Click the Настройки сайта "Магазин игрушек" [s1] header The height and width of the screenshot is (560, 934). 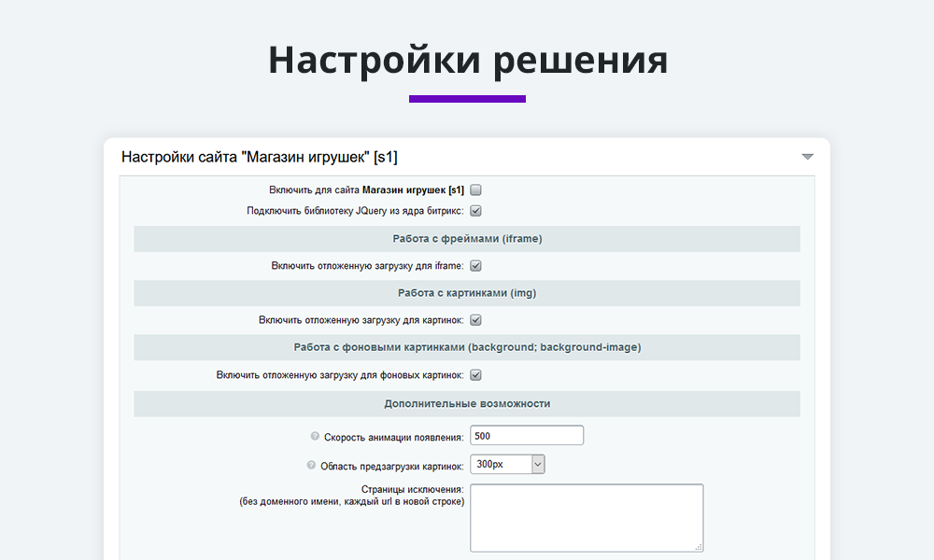click(x=259, y=157)
